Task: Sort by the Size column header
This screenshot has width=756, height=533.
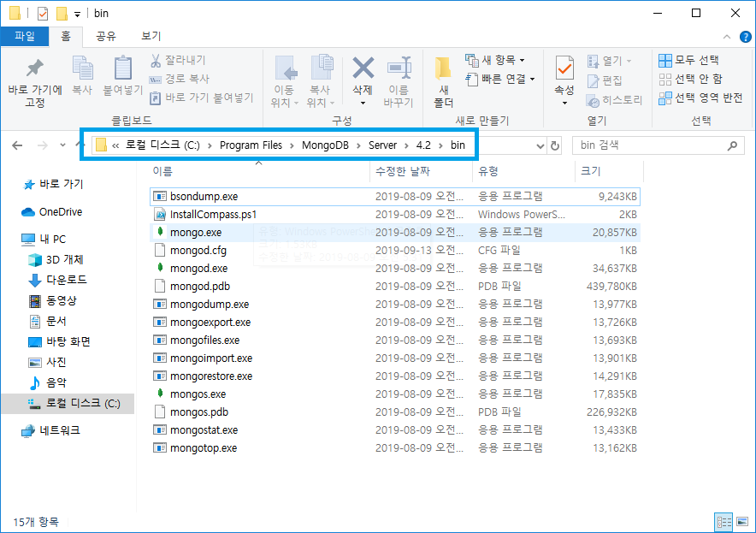Action: tap(610, 171)
